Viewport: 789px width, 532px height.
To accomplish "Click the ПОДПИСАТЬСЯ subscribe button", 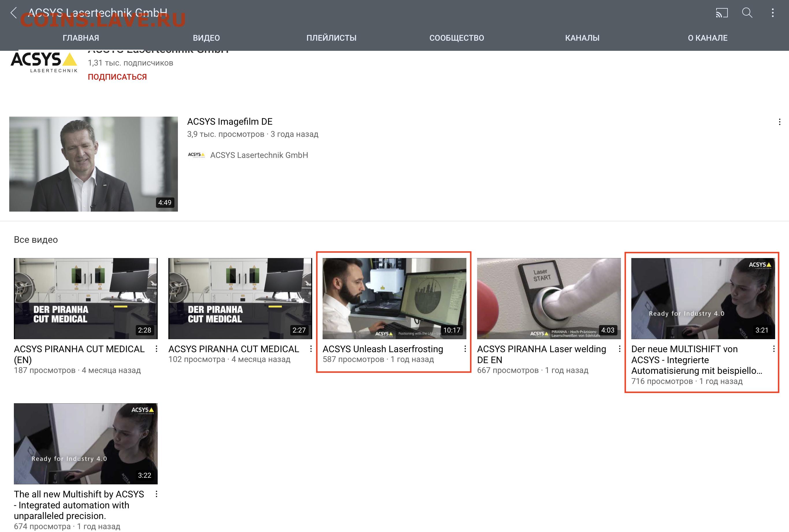I will 118,77.
